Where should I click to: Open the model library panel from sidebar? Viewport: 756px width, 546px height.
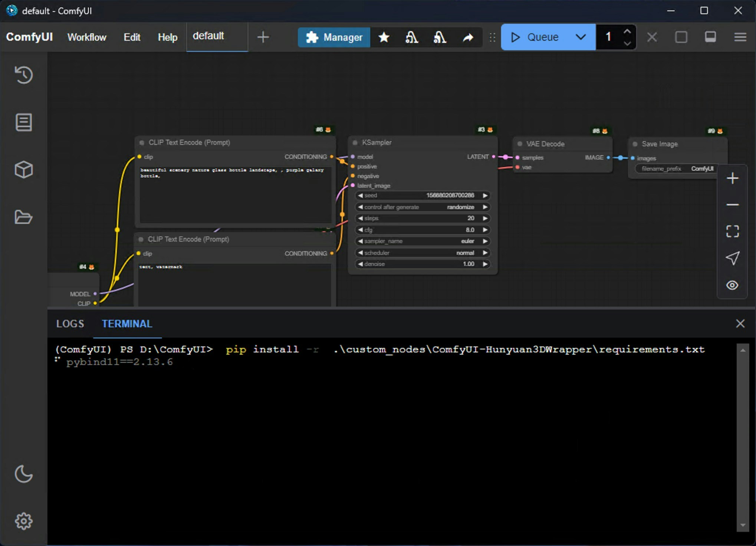pyautogui.click(x=24, y=170)
